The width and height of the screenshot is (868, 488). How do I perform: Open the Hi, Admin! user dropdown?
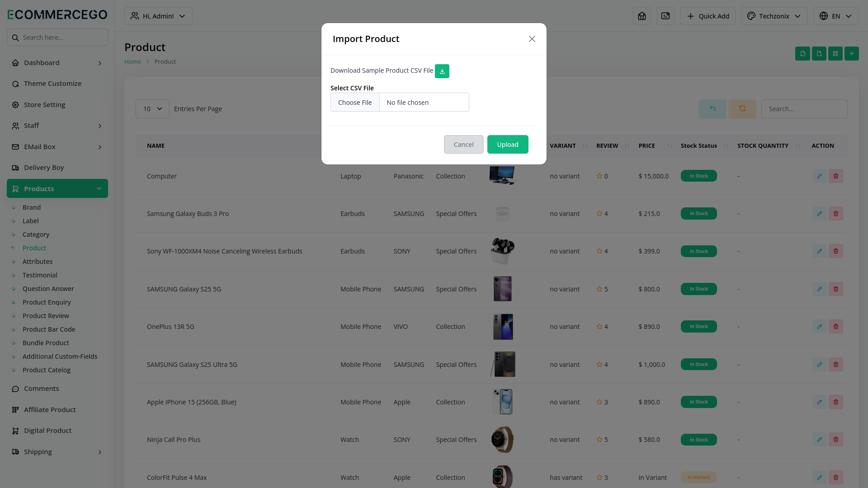[x=158, y=16]
